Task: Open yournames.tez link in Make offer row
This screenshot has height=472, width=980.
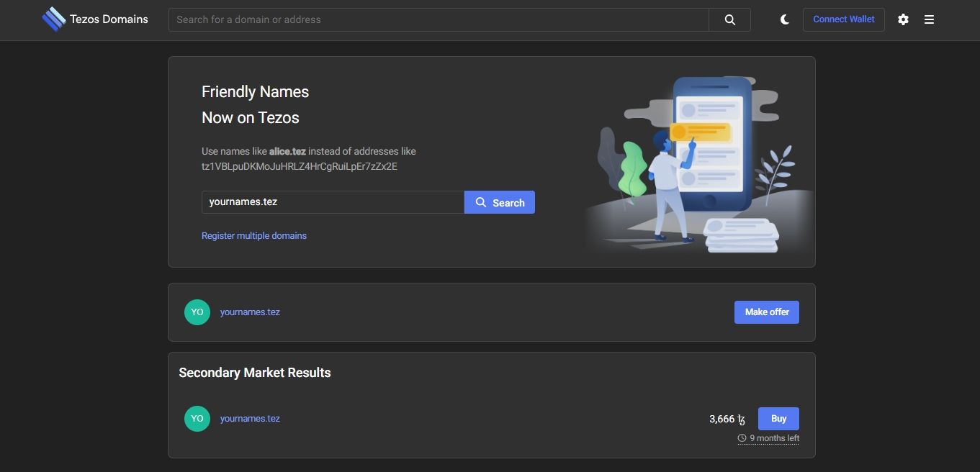Action: click(250, 312)
